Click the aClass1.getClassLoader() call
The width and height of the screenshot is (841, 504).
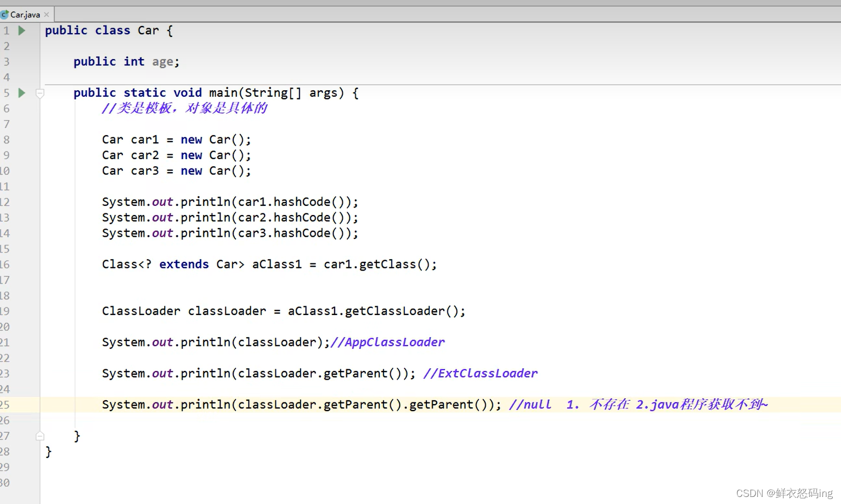coord(375,311)
